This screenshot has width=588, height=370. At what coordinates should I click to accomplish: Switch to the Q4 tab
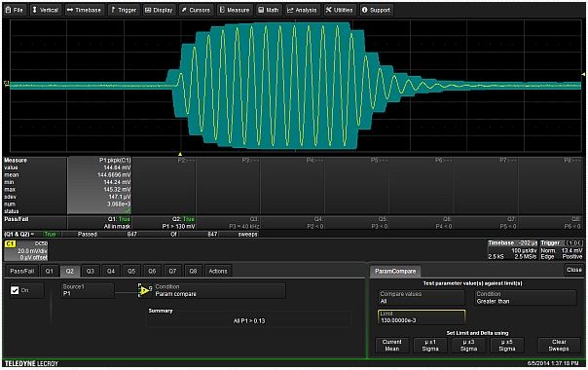[x=111, y=271]
